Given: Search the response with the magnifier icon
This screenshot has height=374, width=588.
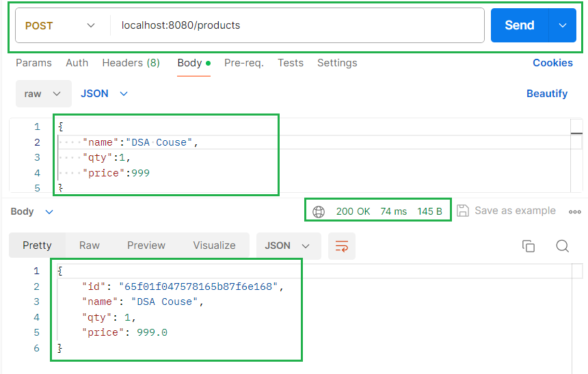Looking at the screenshot, I should pos(562,246).
